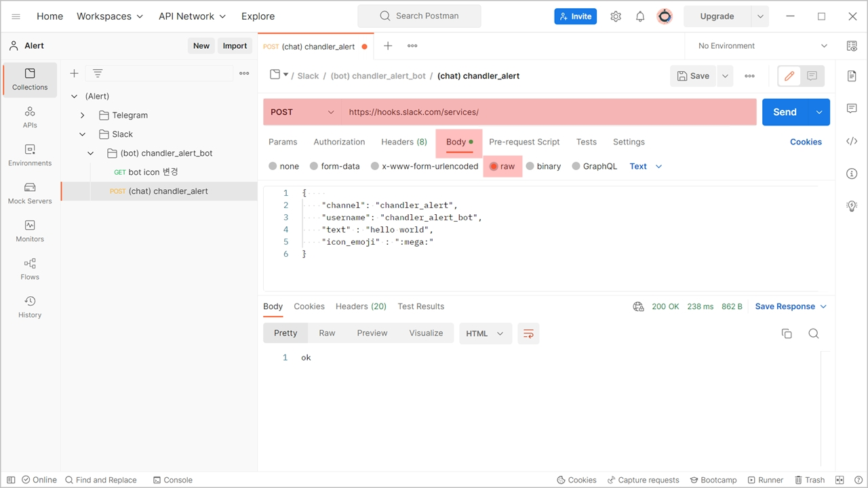Change the raw Text format dropdown
This screenshot has height=488, width=868.
click(x=646, y=166)
